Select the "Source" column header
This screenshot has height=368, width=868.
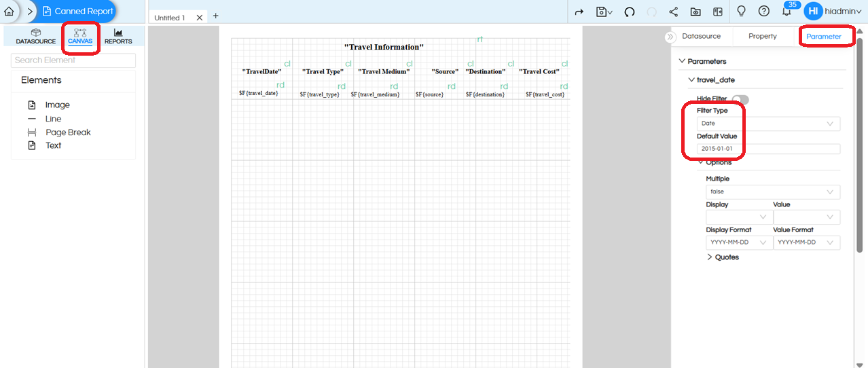click(x=445, y=71)
